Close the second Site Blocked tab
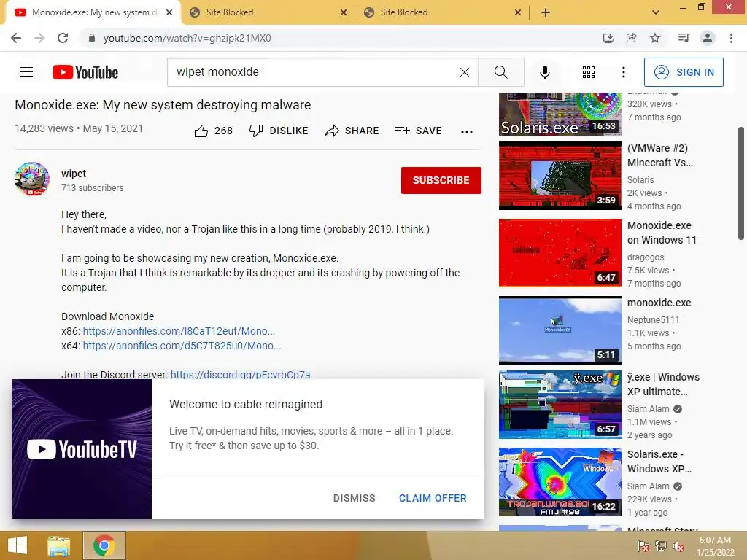This screenshot has width=747, height=560. coord(518,12)
